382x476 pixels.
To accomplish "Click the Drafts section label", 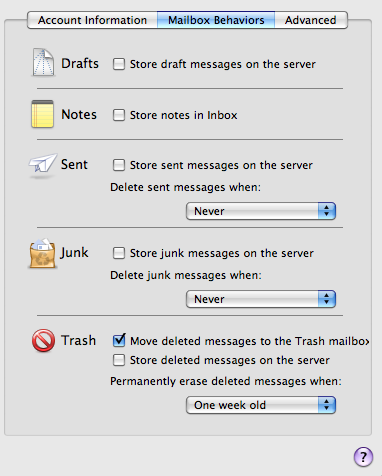I will coord(80,63).
